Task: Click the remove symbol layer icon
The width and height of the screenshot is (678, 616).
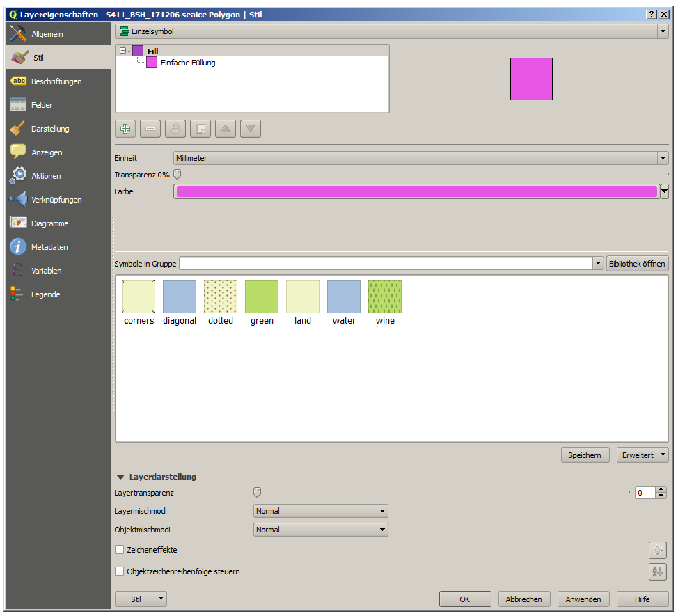Action: (150, 129)
